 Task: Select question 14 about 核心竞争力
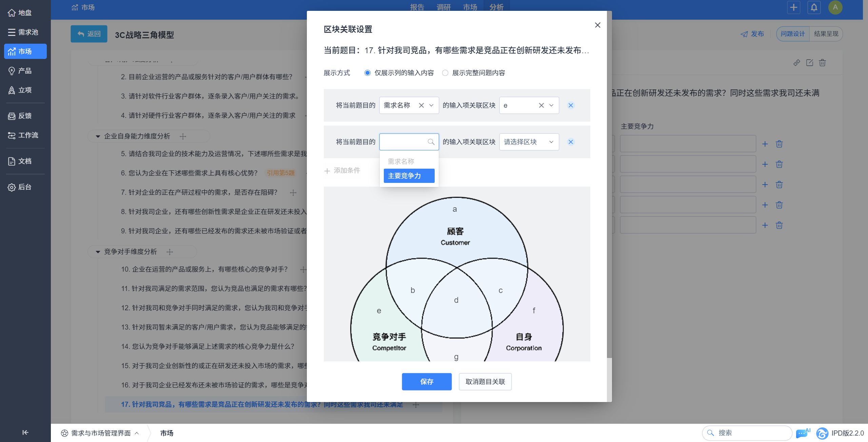coord(208,347)
